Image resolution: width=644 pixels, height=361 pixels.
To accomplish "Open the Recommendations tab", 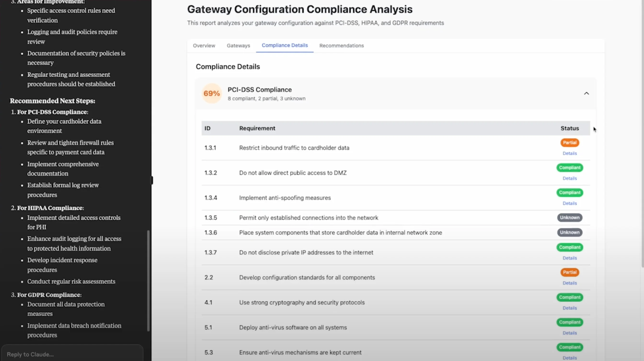I will click(x=341, y=45).
